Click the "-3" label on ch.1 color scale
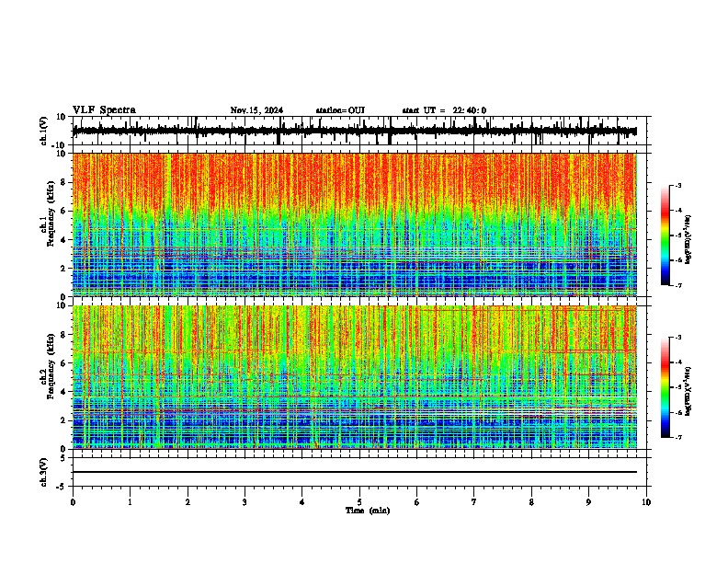The width and height of the screenshot is (728, 563). (677, 185)
